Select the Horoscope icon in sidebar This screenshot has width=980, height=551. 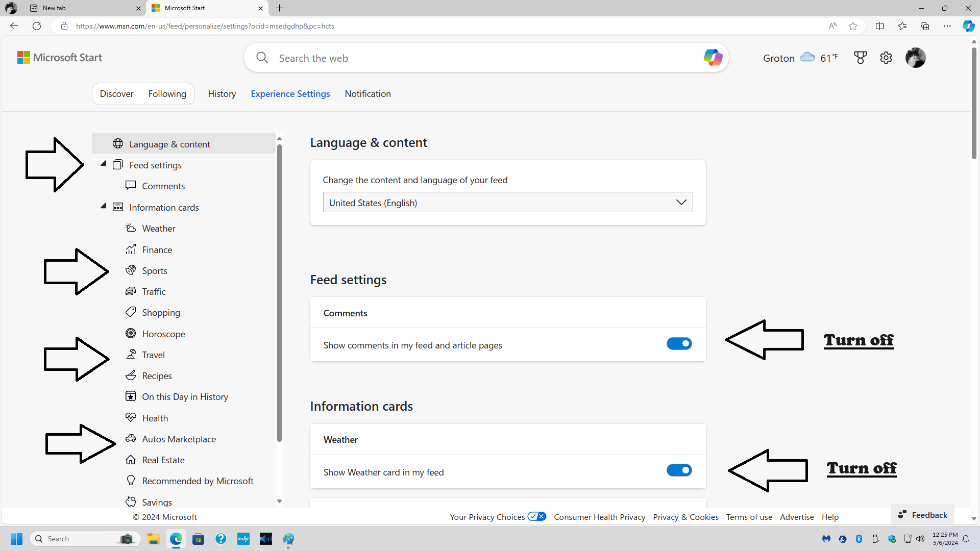tap(131, 334)
